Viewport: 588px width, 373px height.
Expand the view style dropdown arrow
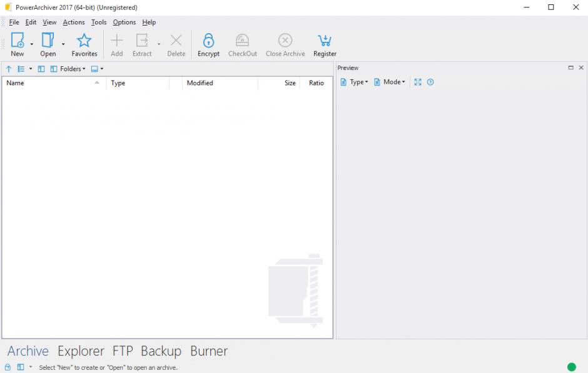[x=31, y=69]
